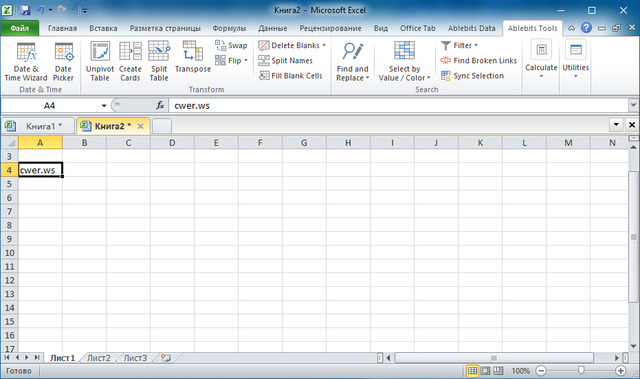The image size is (640, 379).
Task: Switch to the Книга1 workbook tab
Action: tap(38, 126)
